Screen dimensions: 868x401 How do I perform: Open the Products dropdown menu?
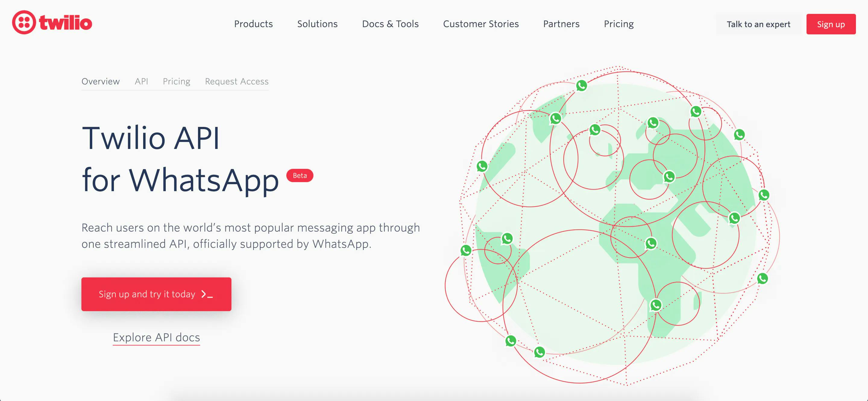pyautogui.click(x=253, y=23)
